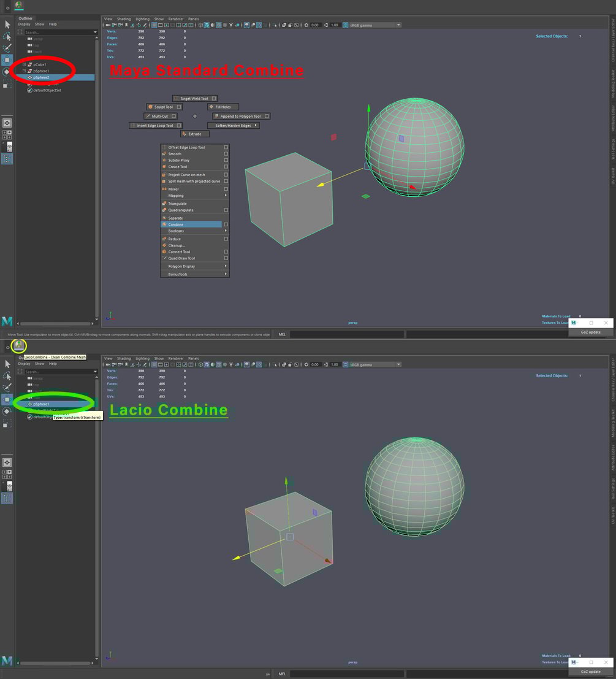Image resolution: width=616 pixels, height=679 pixels.
Task: Pick the Paint Selection tool in Lacio Combine window
Action: 7,388
